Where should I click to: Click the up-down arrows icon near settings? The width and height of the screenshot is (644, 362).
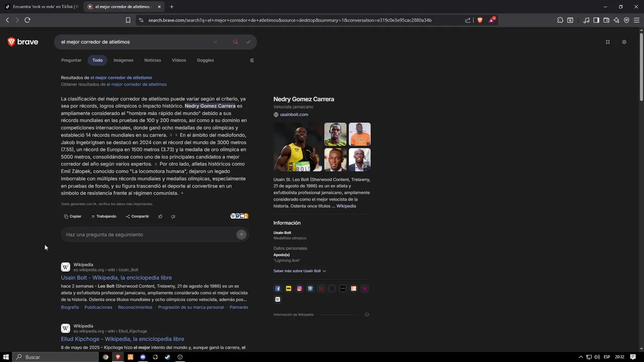coord(608,42)
